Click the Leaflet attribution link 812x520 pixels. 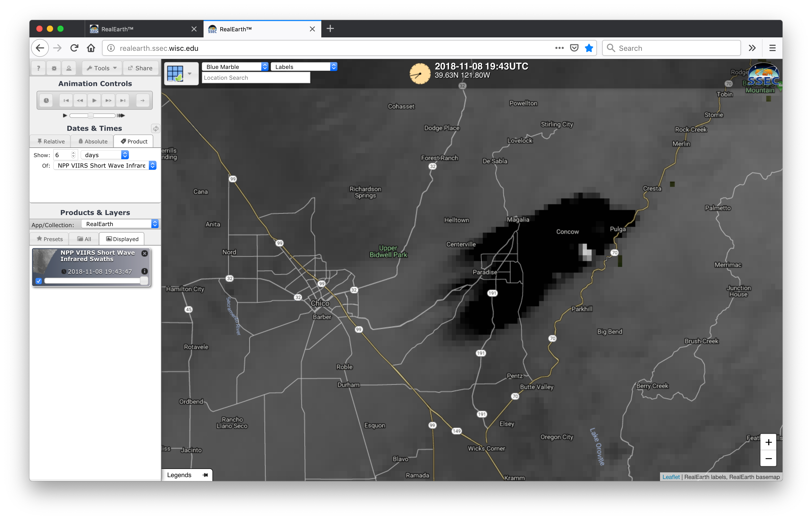pyautogui.click(x=671, y=477)
